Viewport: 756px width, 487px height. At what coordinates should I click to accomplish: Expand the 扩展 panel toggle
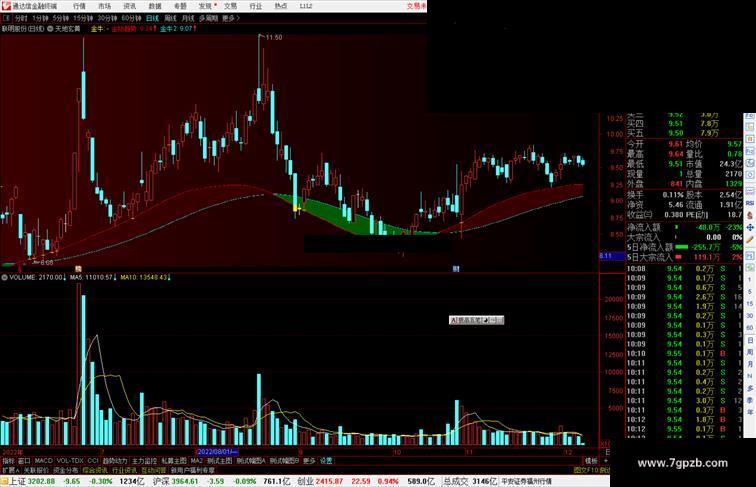10,470
